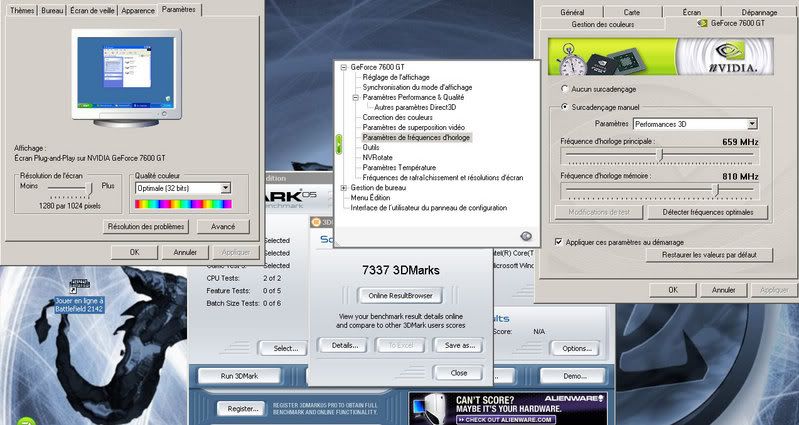This screenshot has height=425, width=799.
Task: Open the Paramètres Performances 3D dropdown
Action: click(x=752, y=124)
